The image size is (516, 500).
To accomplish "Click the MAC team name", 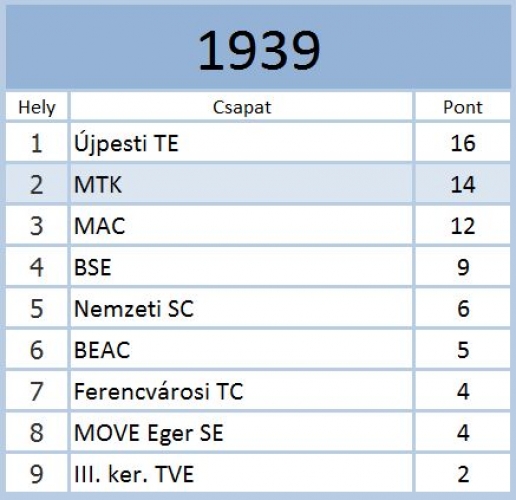I will (100, 226).
